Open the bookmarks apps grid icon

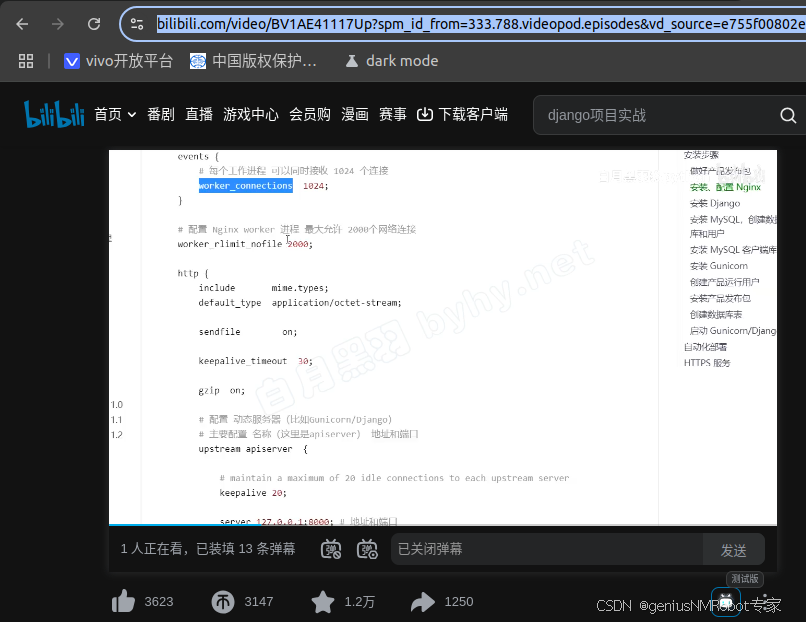pyautogui.click(x=26, y=60)
